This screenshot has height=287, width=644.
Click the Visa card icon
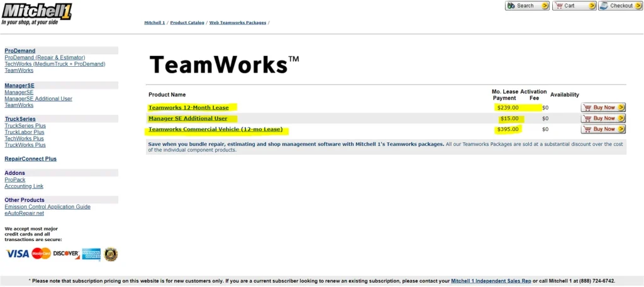[x=18, y=254]
